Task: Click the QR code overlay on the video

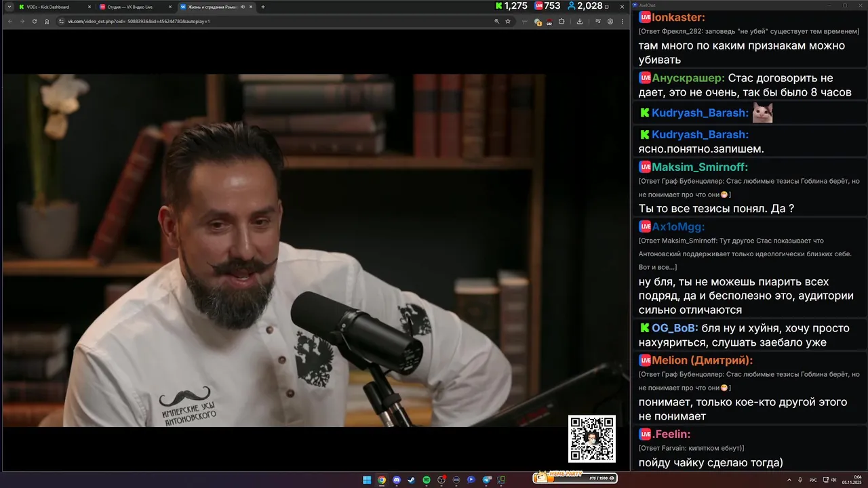Action: tap(592, 439)
